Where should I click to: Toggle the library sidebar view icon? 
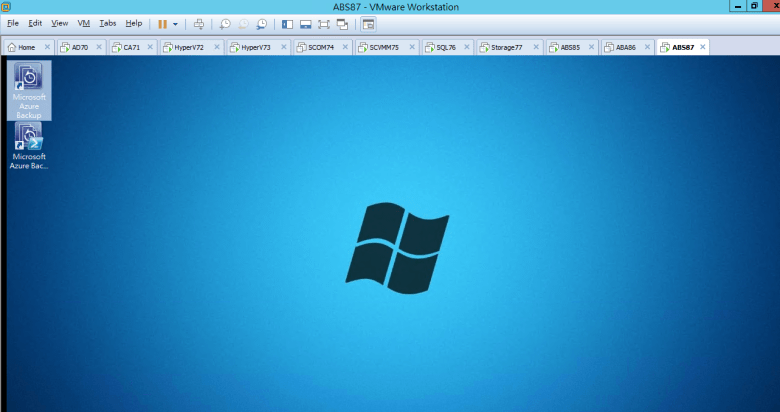click(288, 23)
